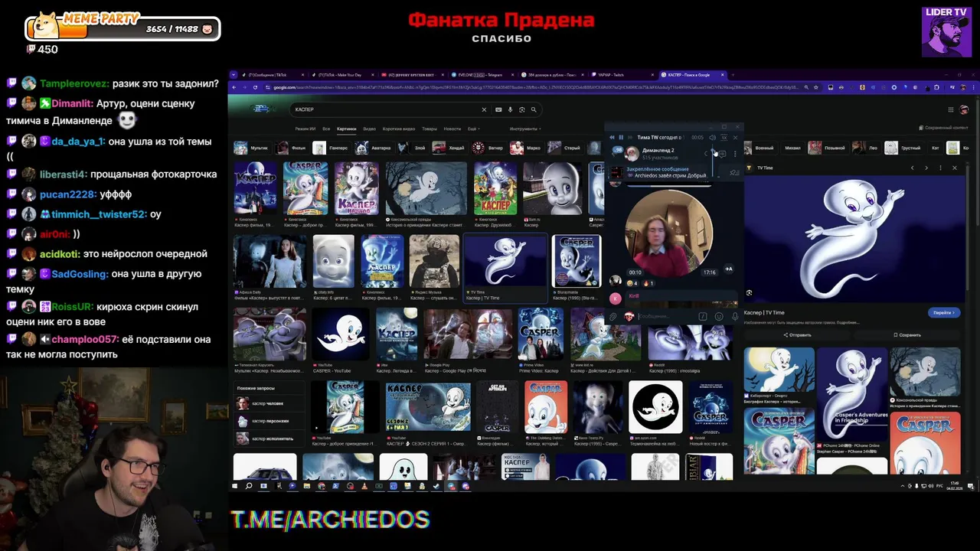This screenshot has width=980, height=551.
Task: Select the Фильм filter chip
Action: [291, 148]
